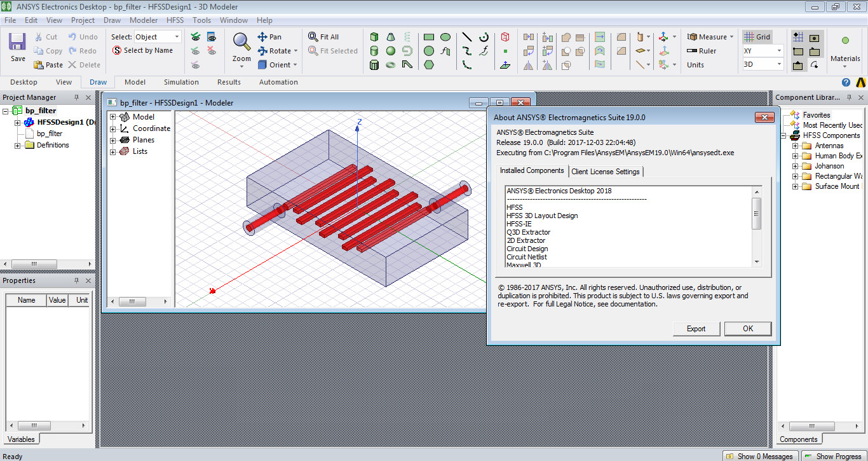Click the Units button

(695, 65)
